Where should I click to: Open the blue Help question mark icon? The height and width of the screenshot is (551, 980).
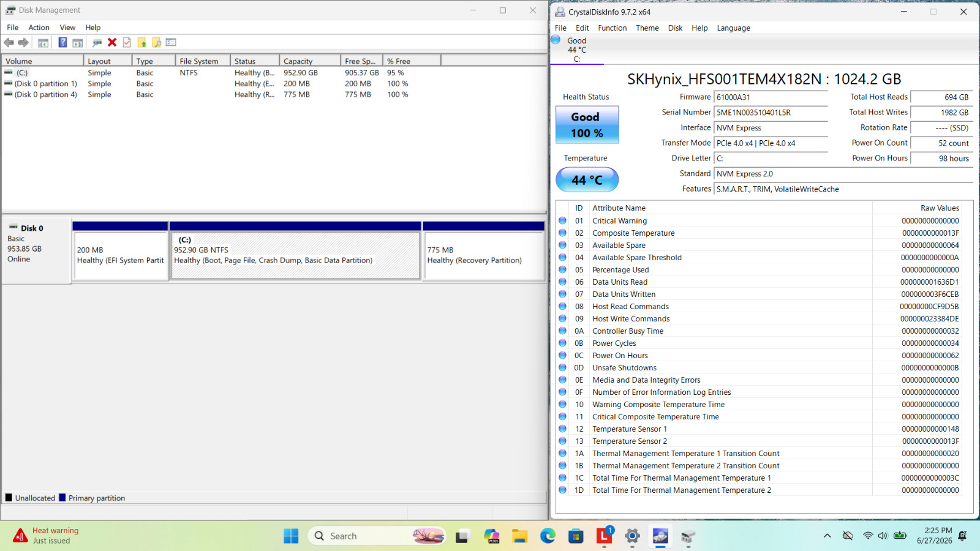(x=62, y=42)
